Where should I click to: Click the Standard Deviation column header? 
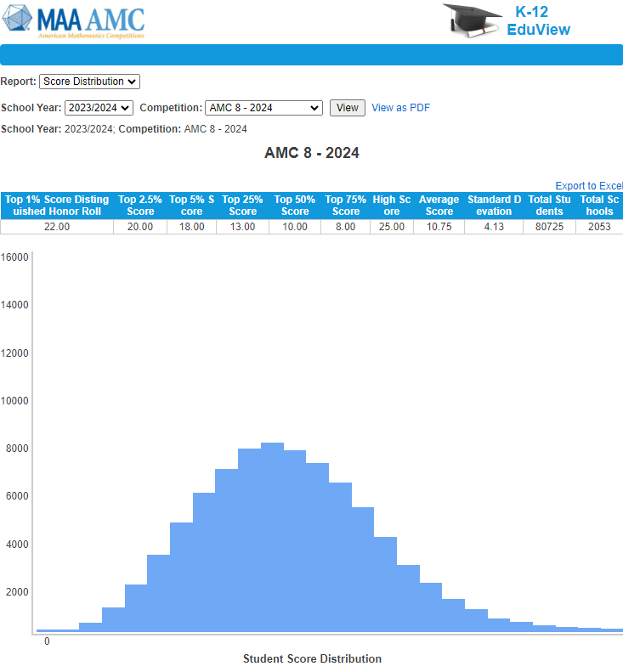pos(494,206)
